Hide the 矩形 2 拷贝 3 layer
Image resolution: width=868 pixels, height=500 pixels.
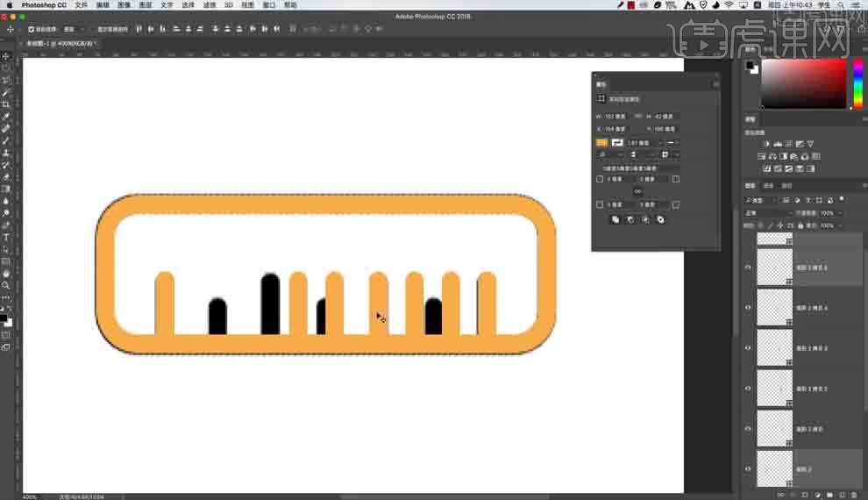(x=748, y=348)
